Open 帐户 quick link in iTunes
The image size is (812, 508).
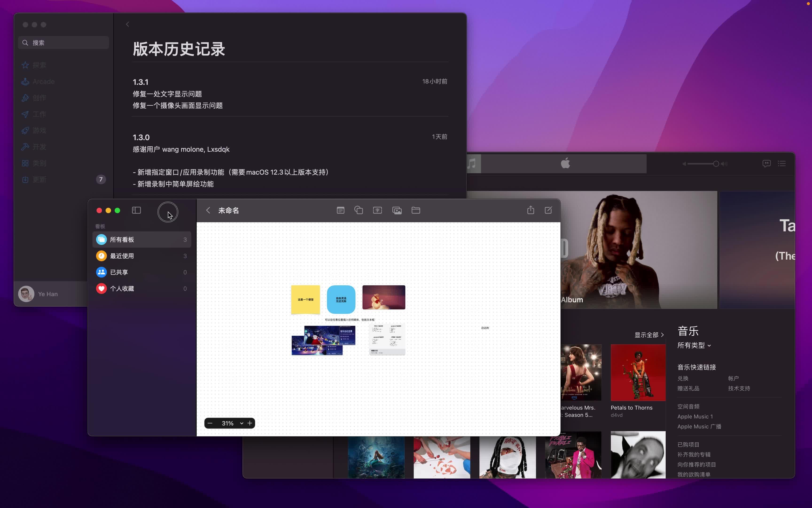tap(733, 378)
